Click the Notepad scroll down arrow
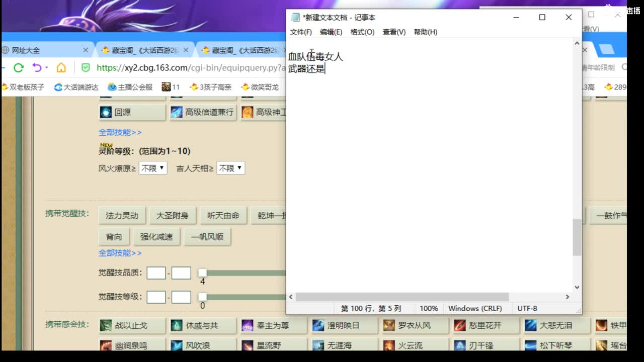 click(577, 287)
